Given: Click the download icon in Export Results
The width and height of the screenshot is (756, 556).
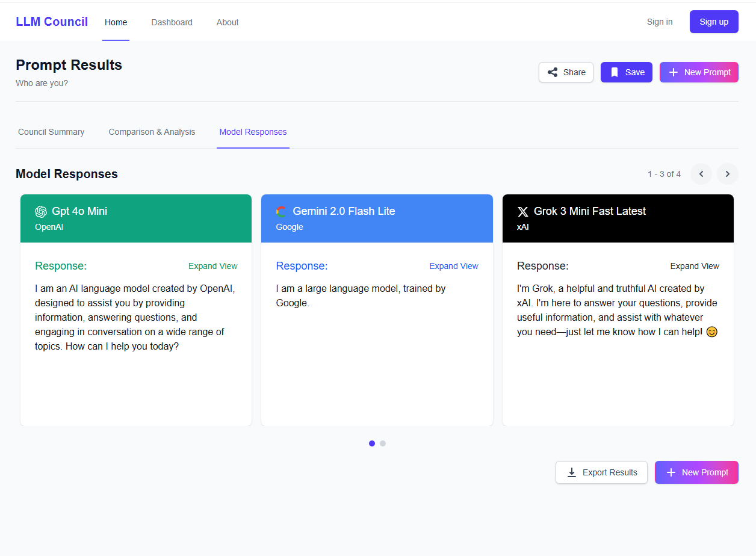Looking at the screenshot, I should (572, 472).
